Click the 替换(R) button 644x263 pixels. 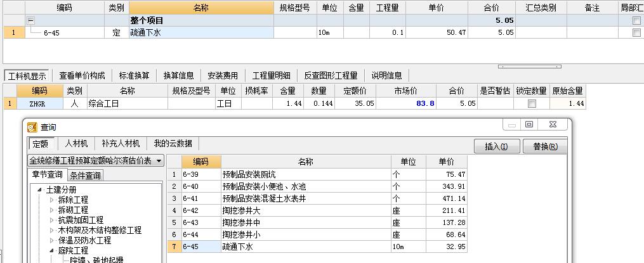click(x=545, y=146)
